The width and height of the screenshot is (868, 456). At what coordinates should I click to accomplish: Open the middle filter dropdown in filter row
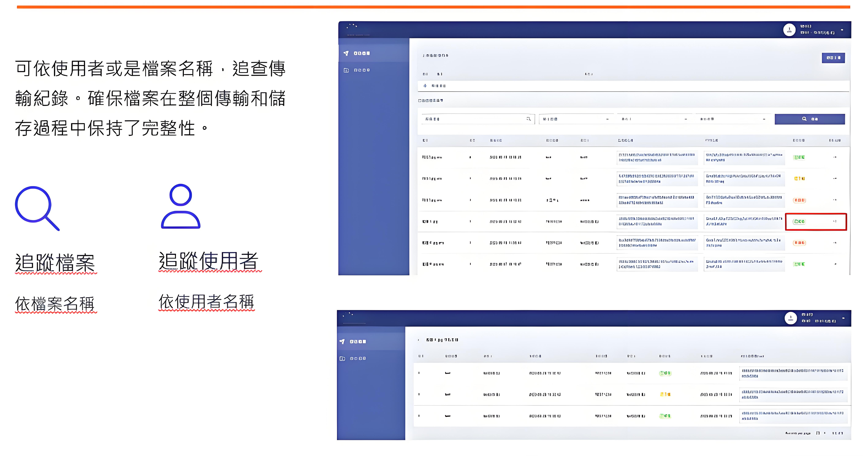point(654,119)
